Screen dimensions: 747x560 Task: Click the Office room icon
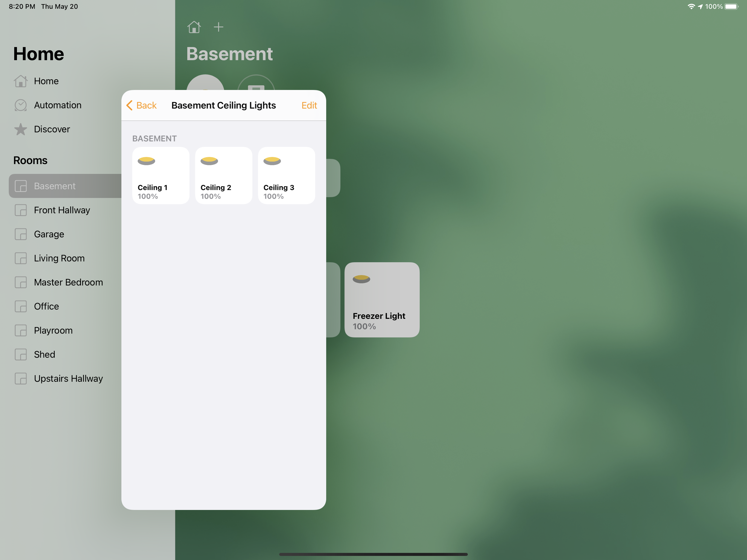tap(21, 306)
